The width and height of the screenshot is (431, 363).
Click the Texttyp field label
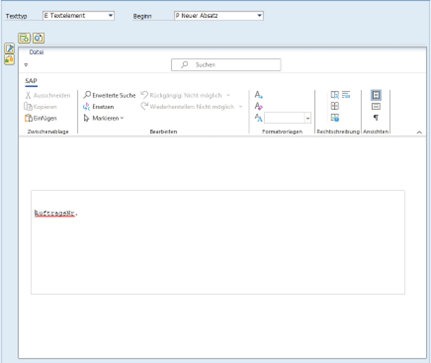(x=16, y=16)
